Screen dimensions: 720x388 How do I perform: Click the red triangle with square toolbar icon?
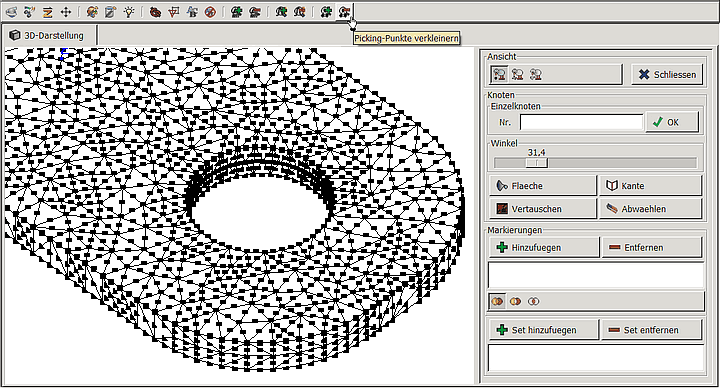point(174,12)
